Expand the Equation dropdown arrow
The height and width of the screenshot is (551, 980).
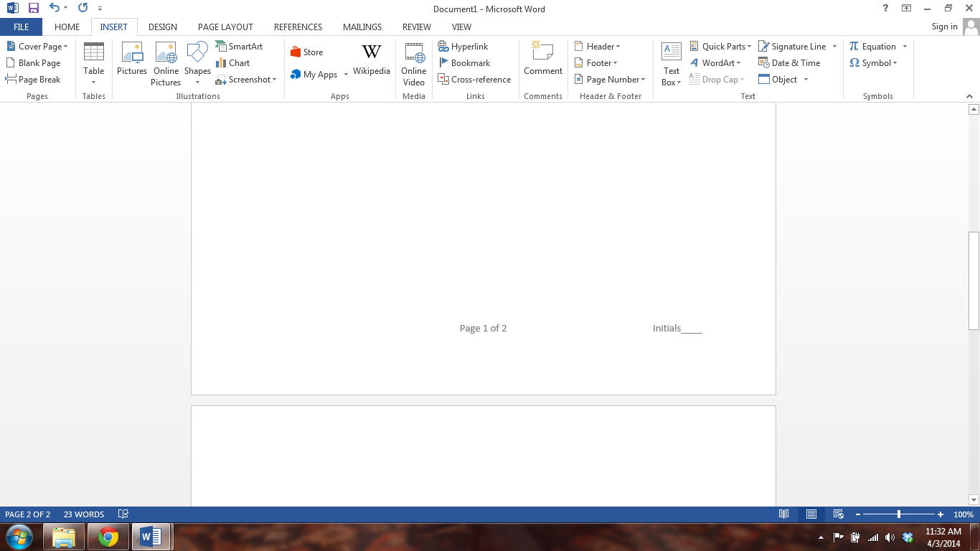905,46
